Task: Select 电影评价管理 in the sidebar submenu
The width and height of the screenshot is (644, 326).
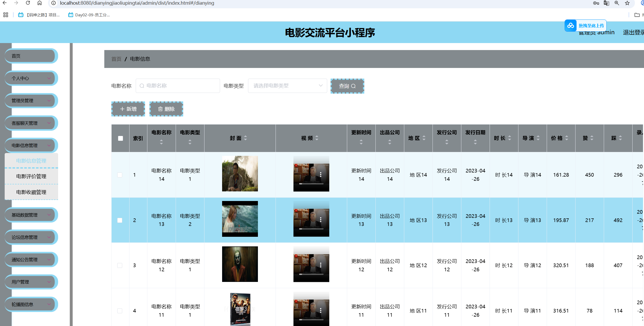Action: 31,176
